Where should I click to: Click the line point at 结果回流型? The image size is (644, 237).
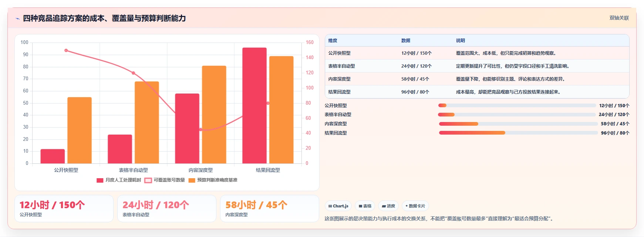point(268,103)
